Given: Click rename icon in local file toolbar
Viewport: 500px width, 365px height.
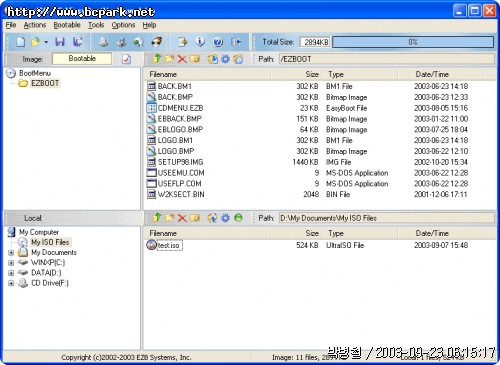Looking at the screenshot, I should click(195, 218).
